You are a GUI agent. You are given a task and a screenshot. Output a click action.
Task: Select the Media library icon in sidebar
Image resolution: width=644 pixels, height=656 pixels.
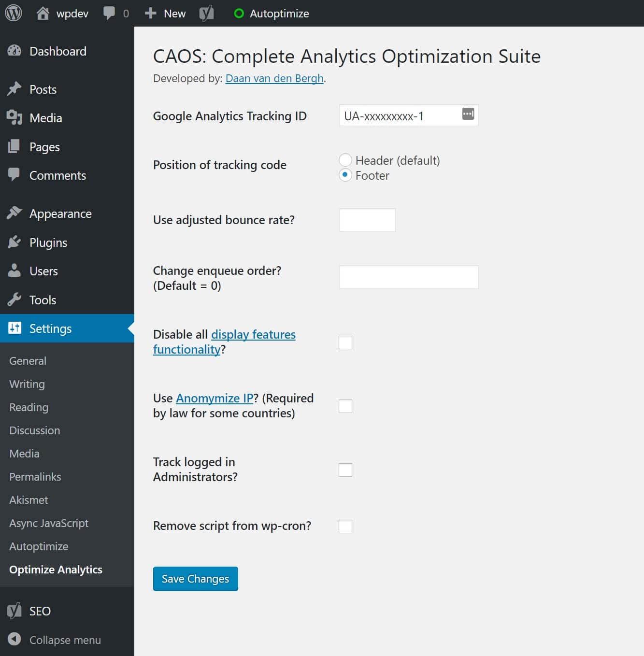[14, 117]
